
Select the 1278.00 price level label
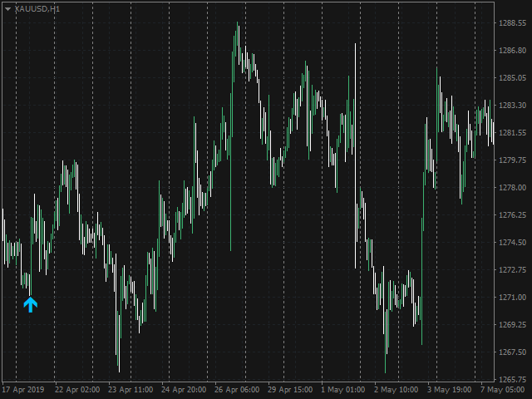(x=513, y=188)
